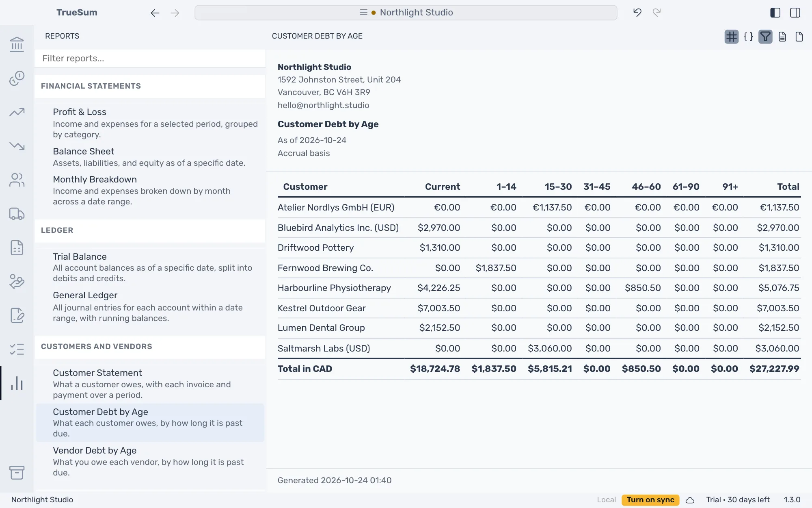Image resolution: width=812 pixels, height=508 pixels.
Task: Open the Customer Statement report
Action: [x=150, y=384]
